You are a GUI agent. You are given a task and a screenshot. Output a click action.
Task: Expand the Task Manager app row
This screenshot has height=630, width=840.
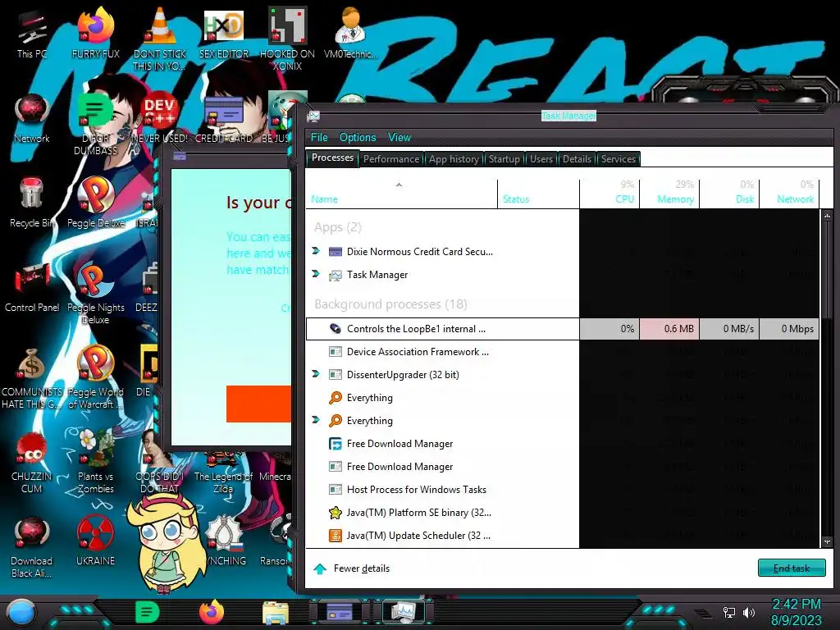[x=316, y=274]
